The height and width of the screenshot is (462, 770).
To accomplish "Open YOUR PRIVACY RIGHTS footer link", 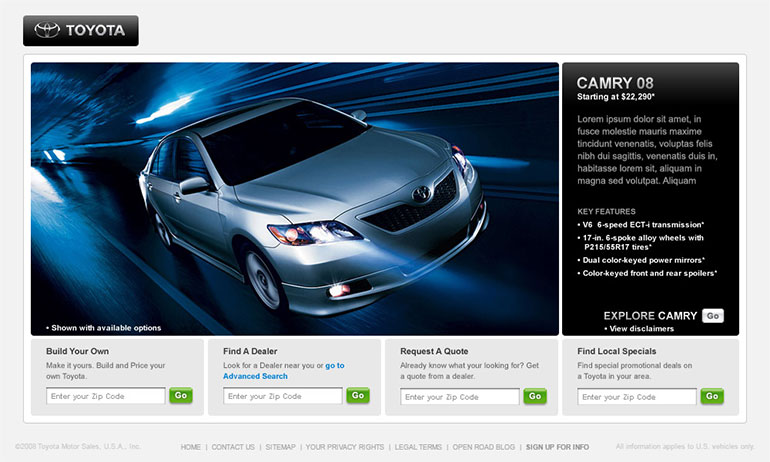I will point(345,447).
